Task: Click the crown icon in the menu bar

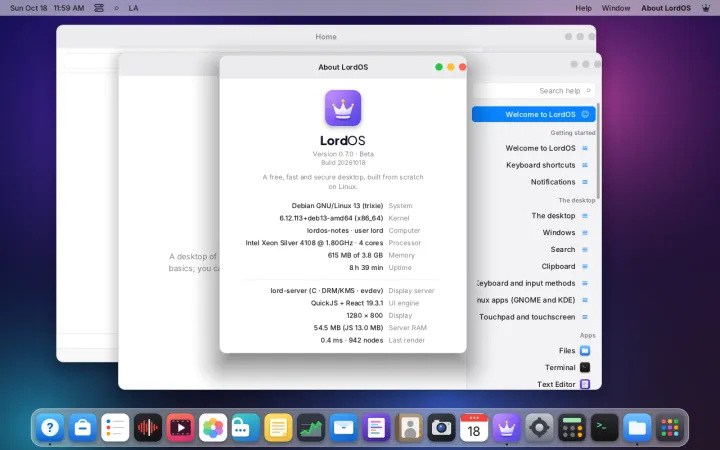Action: 706,8
